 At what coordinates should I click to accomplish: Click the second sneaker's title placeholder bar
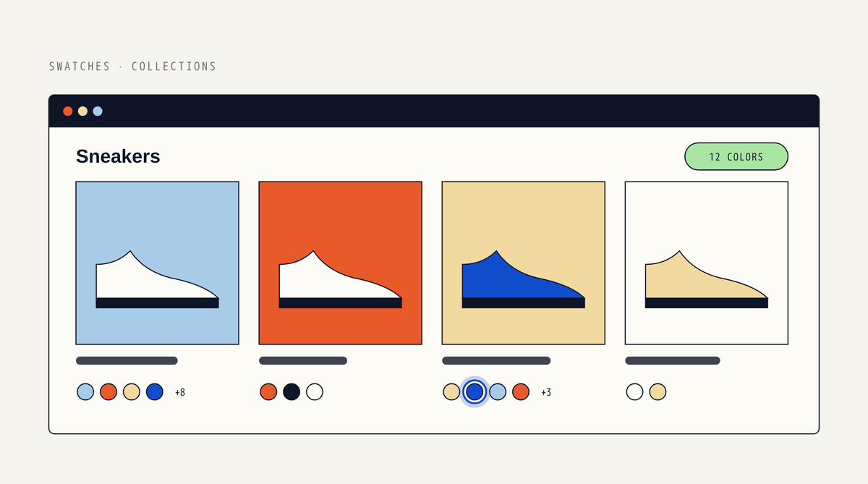(x=303, y=360)
